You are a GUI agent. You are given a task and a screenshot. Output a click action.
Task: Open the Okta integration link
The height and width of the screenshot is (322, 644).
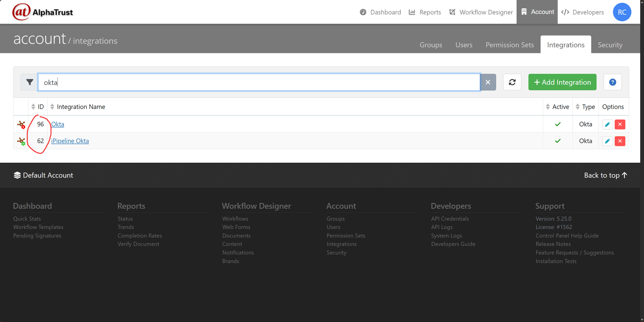57,124
